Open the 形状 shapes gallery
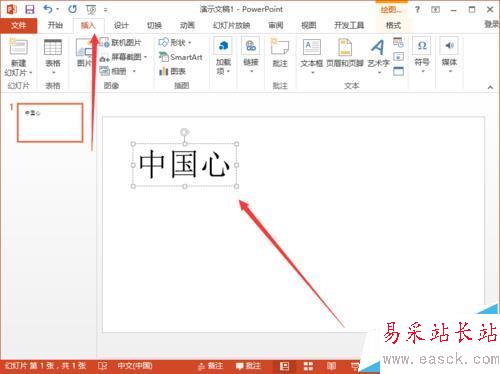 [x=175, y=43]
